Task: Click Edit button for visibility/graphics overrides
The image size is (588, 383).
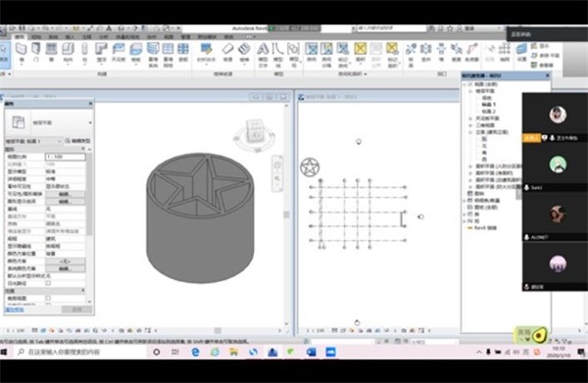Action: [66, 194]
